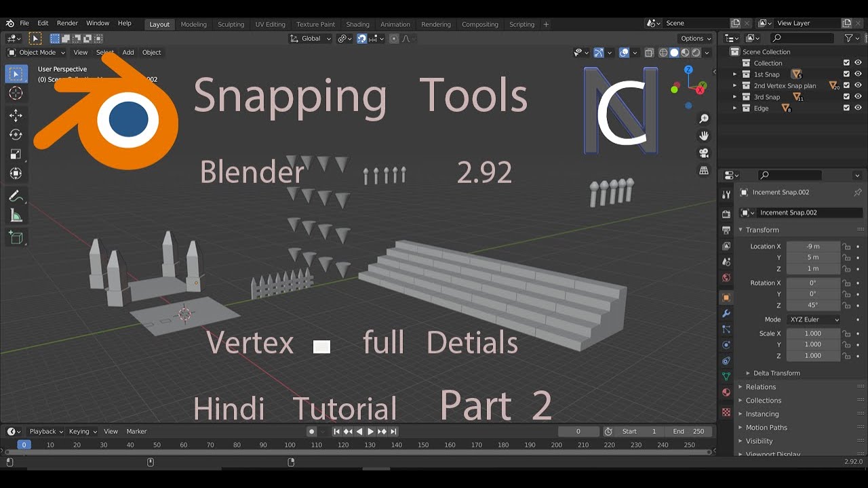Select the Scale tool
Screen dimensions: 868x488
(16, 155)
